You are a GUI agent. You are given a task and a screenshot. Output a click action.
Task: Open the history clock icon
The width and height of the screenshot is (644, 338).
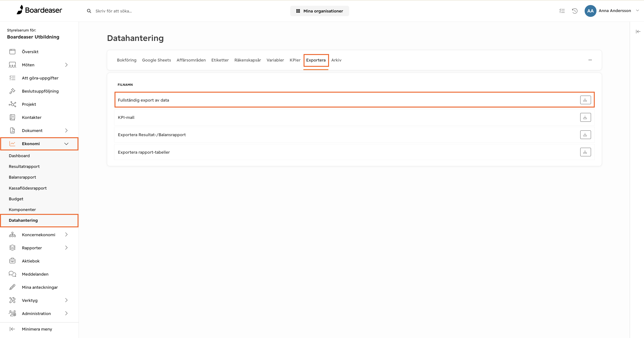point(575,11)
